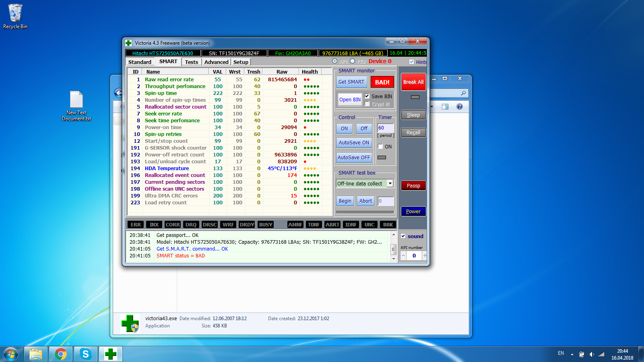Select the PIO radio button

[x=353, y=61]
